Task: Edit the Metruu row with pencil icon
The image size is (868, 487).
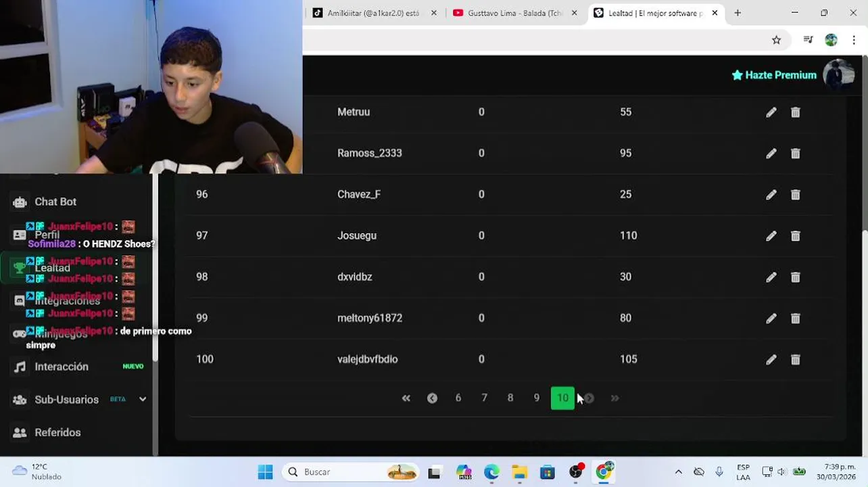Action: click(771, 112)
